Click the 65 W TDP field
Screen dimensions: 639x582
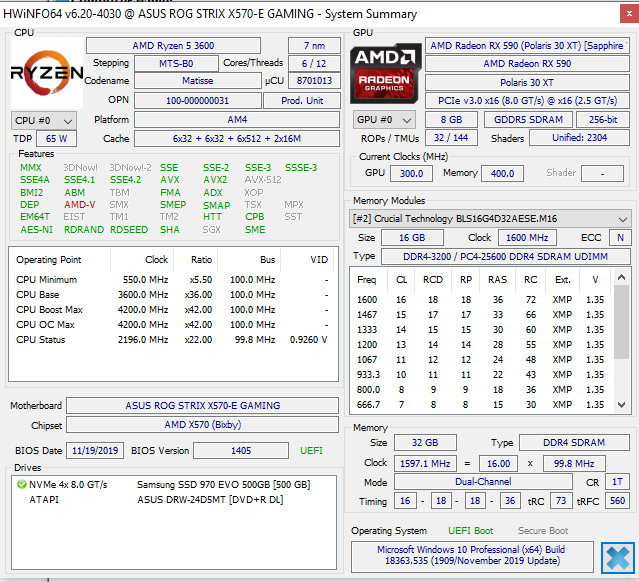pyautogui.click(x=56, y=139)
